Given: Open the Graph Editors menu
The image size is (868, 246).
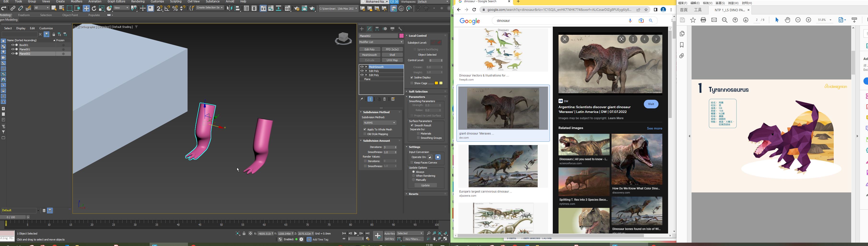Looking at the screenshot, I should tap(116, 2).
